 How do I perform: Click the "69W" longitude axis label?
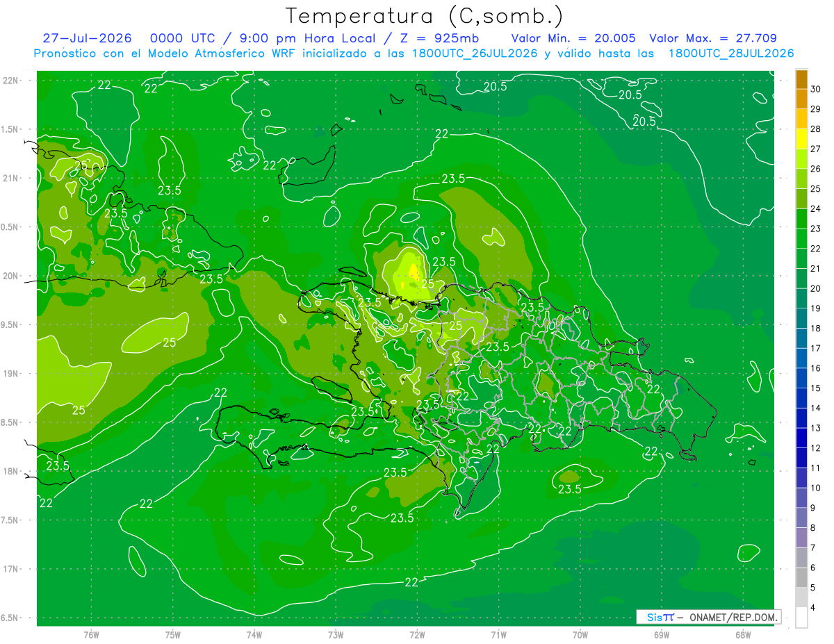(x=661, y=634)
